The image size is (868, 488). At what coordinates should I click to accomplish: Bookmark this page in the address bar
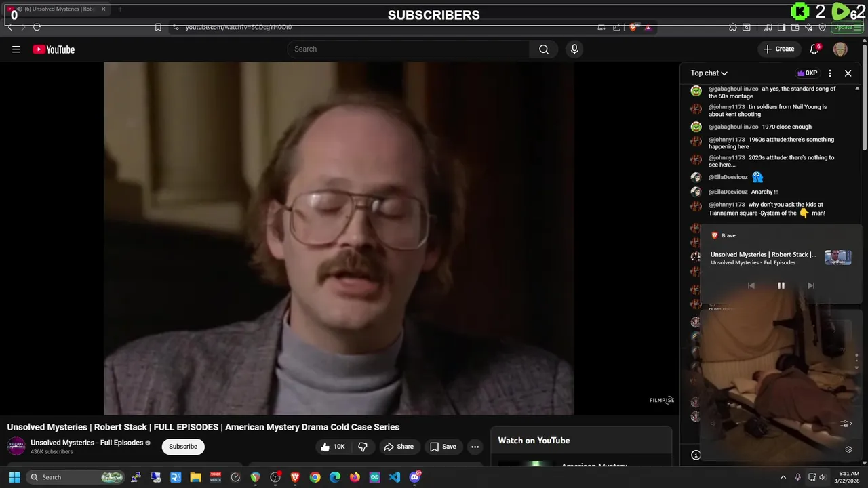point(158,27)
